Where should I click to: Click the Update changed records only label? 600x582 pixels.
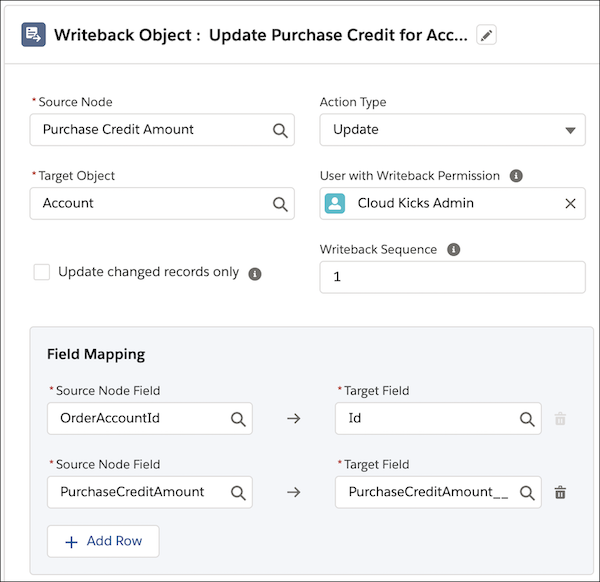[x=148, y=272]
